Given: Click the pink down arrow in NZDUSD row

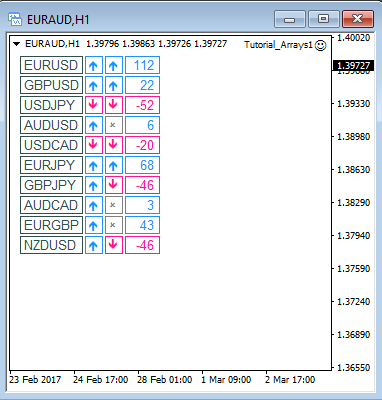Looking at the screenshot, I should click(x=114, y=245).
